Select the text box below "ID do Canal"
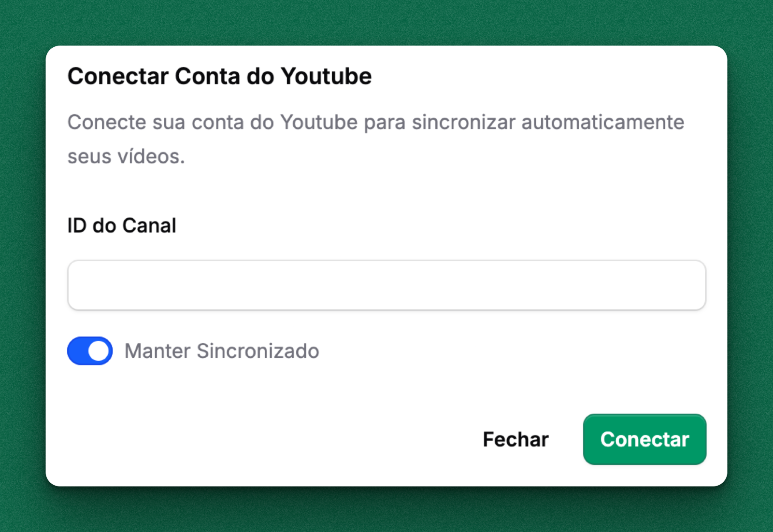 (x=386, y=285)
